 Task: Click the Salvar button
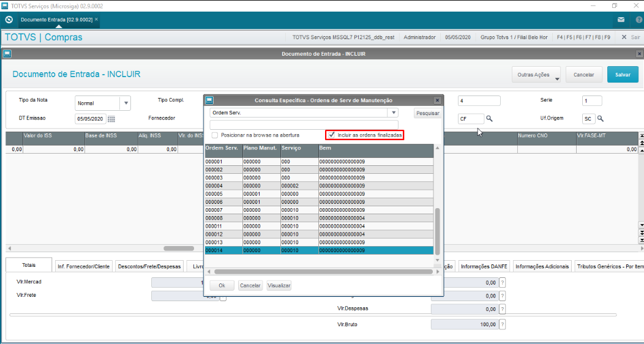(x=623, y=75)
